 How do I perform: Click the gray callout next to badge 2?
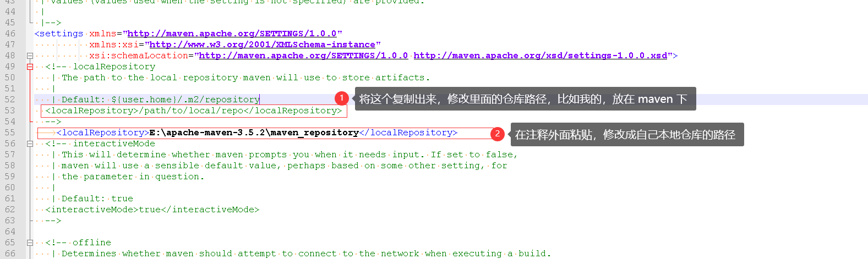pos(627,134)
